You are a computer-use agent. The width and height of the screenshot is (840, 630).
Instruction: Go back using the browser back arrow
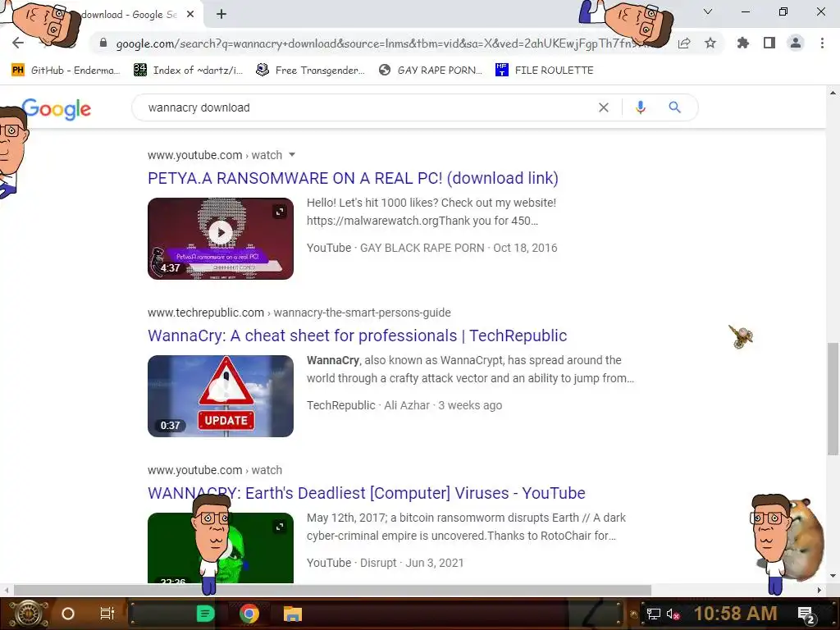point(18,43)
